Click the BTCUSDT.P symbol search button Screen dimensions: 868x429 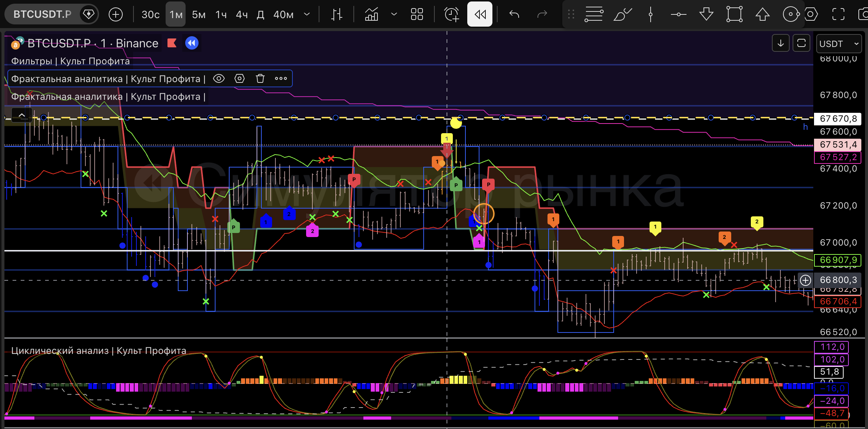coord(43,14)
